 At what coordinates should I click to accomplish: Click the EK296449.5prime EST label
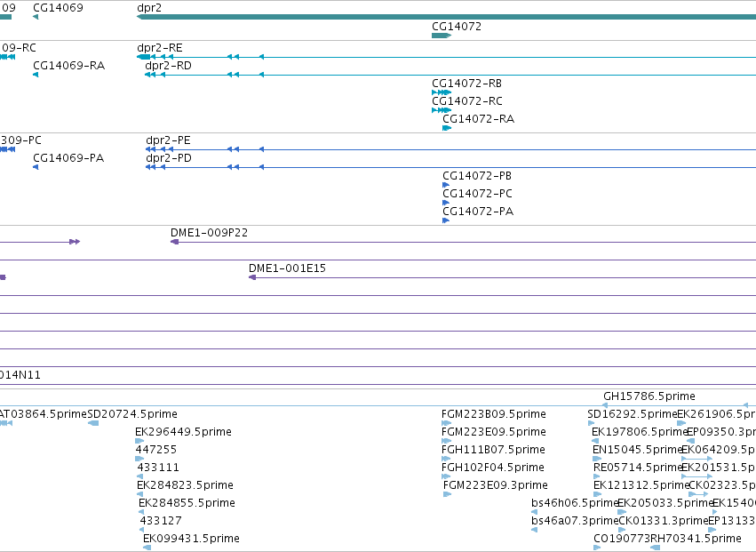[x=183, y=432]
